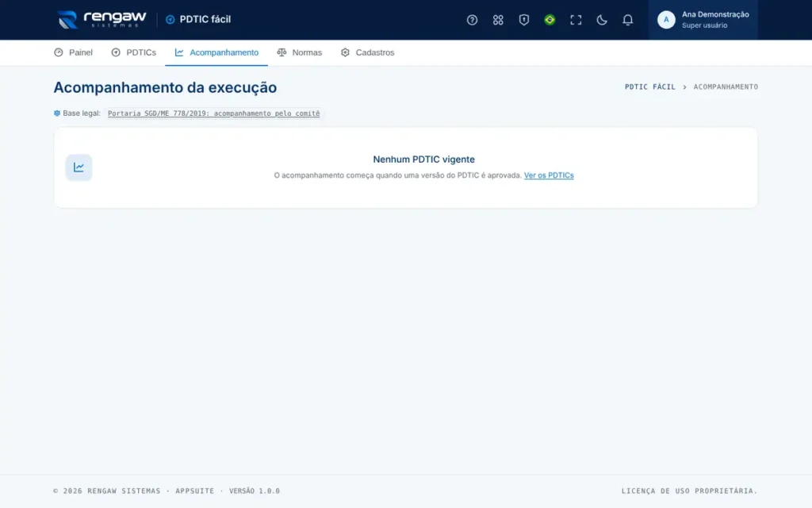Open the help question mark icon
The image size is (812, 508).
click(472, 20)
